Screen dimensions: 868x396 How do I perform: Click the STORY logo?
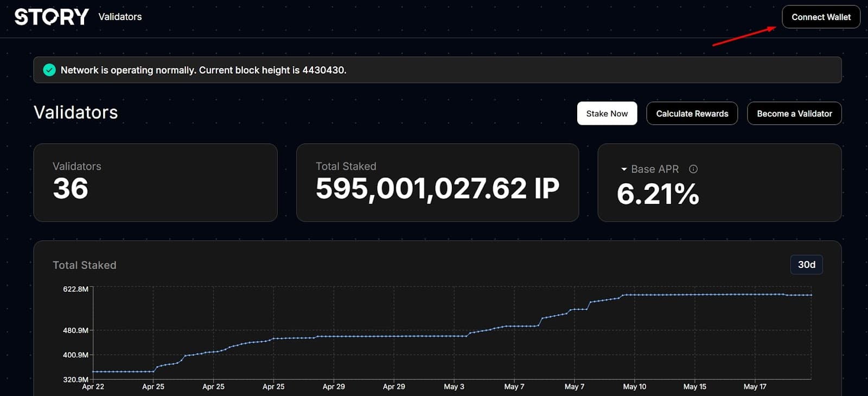[52, 17]
